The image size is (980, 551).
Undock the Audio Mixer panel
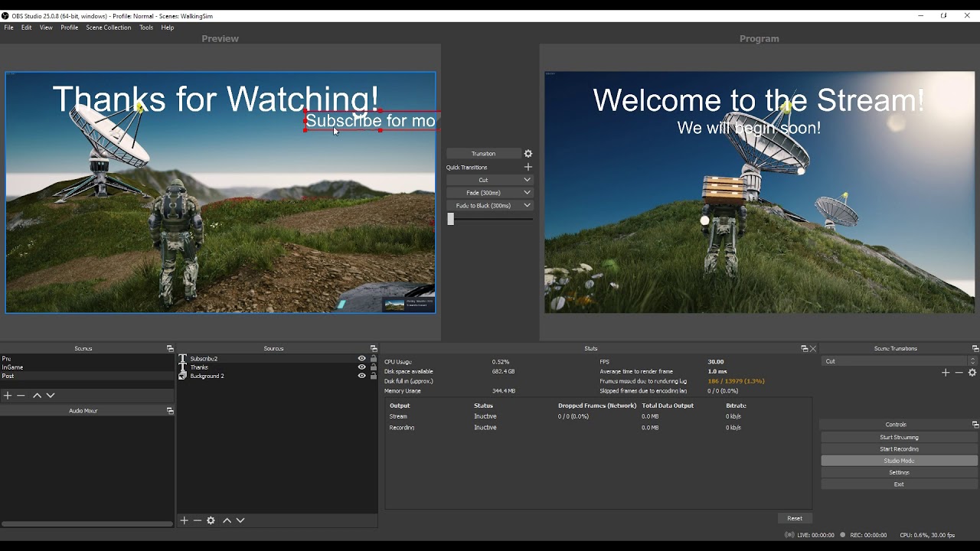[x=170, y=411]
